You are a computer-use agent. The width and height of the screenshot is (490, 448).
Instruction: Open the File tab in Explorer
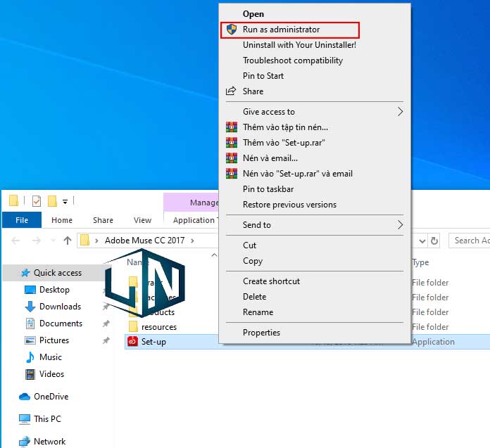pyautogui.click(x=22, y=220)
